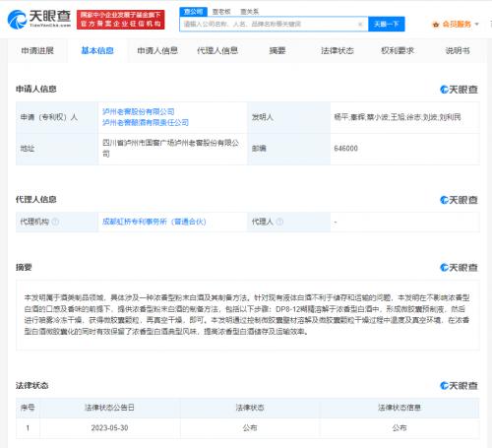Click the 天眼查 watermark in 法律状态 section
The height and width of the screenshot is (448, 492).
[459, 386]
